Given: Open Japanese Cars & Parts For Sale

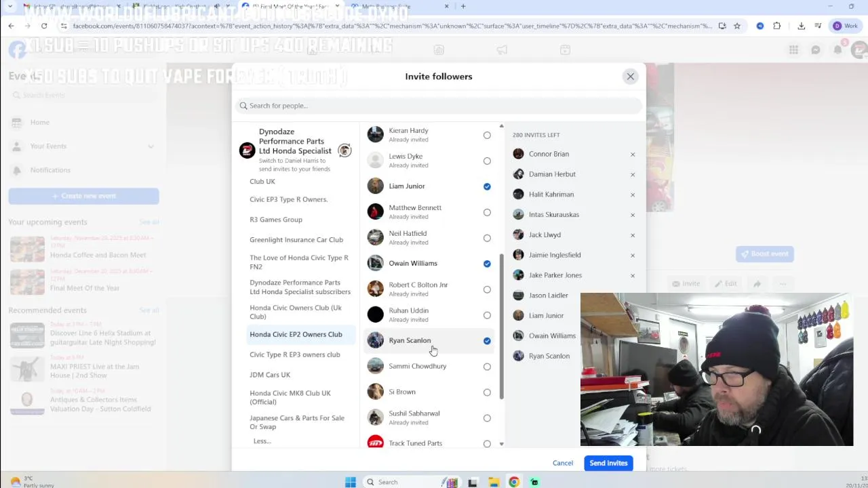Looking at the screenshot, I should pos(297,422).
